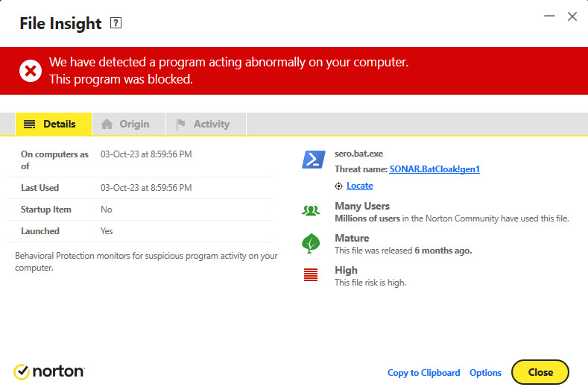
Task: Click Copy to Clipboard
Action: 423,372
